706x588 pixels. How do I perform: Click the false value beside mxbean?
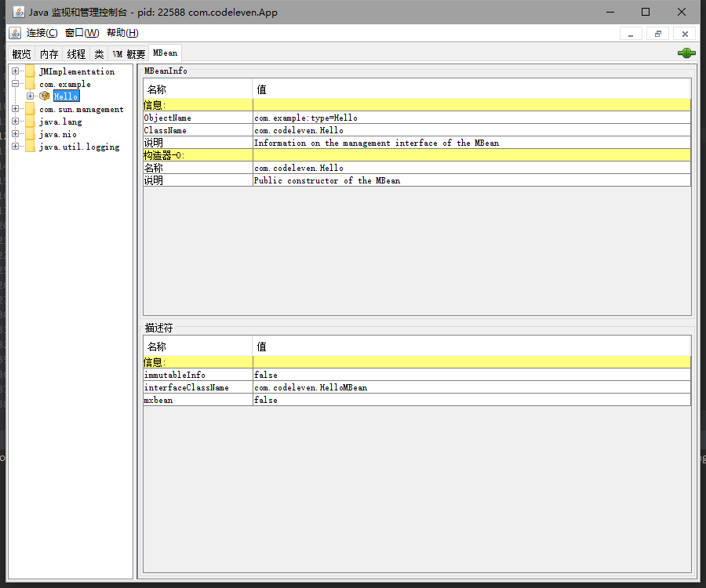coord(471,400)
